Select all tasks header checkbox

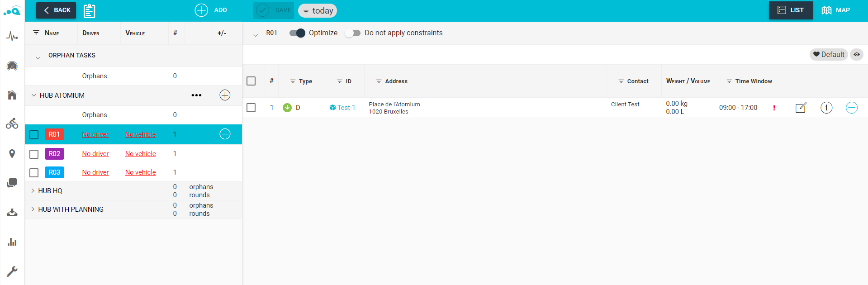tap(251, 81)
